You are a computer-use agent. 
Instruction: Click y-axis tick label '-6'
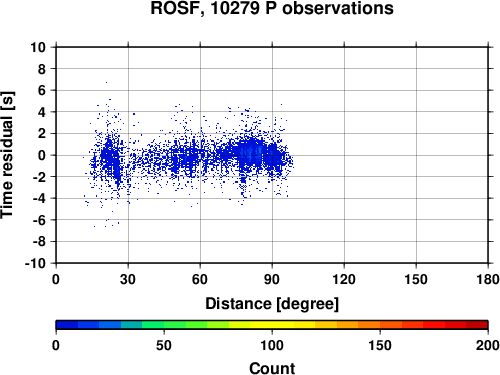[x=39, y=220]
